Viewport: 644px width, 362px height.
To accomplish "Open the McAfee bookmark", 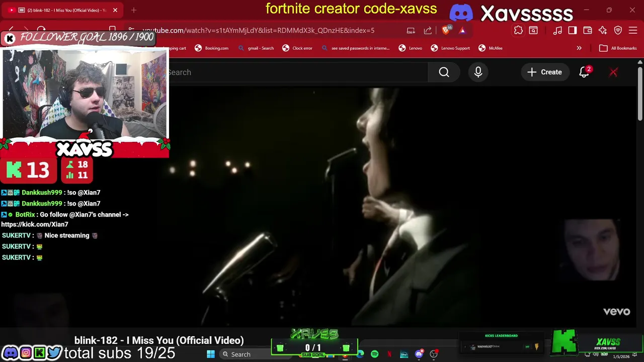I will click(x=491, y=48).
